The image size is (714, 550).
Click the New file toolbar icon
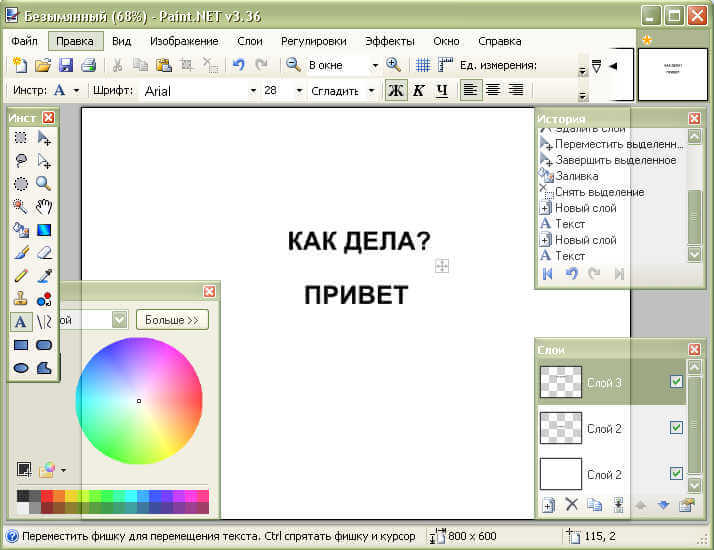point(20,65)
